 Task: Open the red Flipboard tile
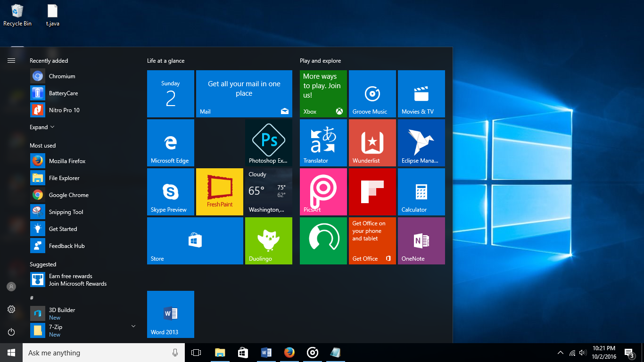(x=372, y=192)
